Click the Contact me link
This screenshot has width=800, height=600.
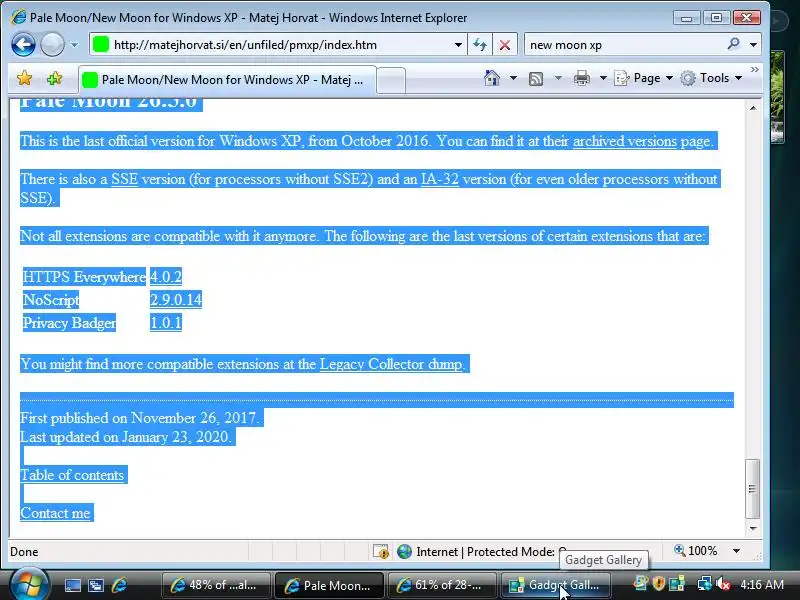click(55, 513)
